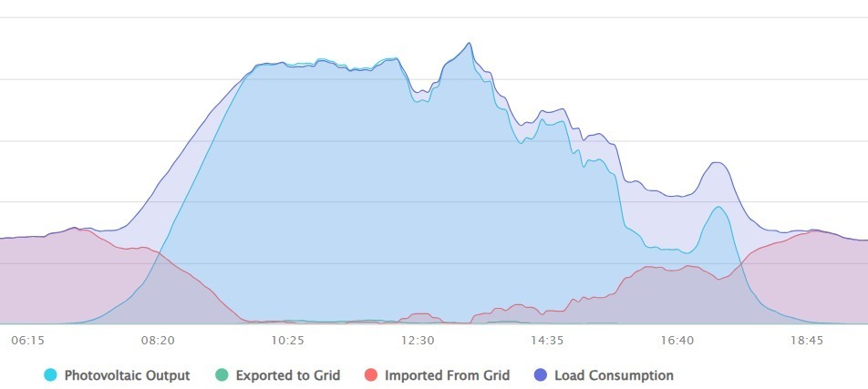Hide the Load Consumption series label
868x389 pixels.
pos(614,375)
